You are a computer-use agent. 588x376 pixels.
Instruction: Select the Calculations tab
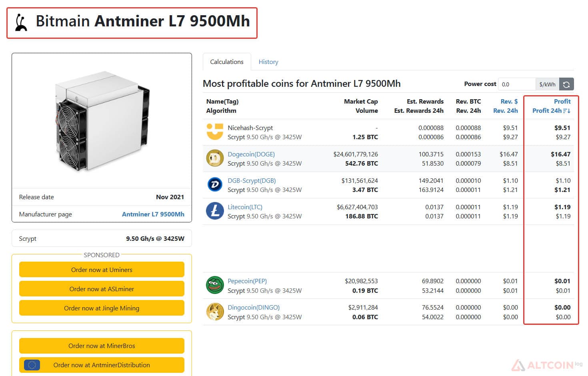[x=227, y=62]
